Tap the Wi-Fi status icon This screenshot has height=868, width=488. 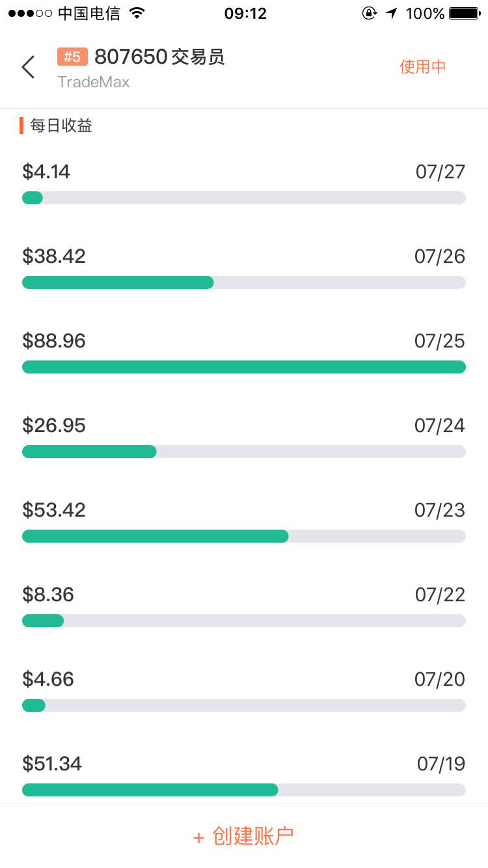tap(137, 13)
